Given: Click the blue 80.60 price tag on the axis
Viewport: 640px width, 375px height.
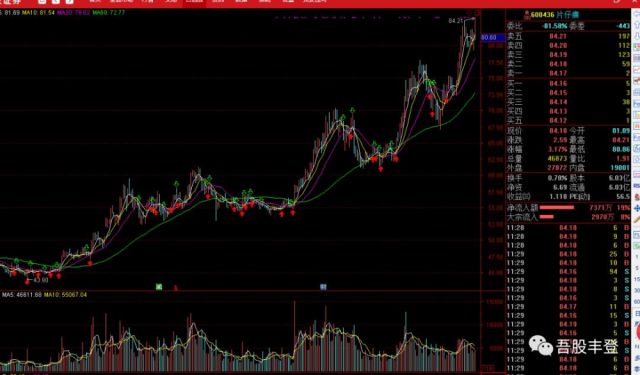Looking at the screenshot, I should 489,38.
